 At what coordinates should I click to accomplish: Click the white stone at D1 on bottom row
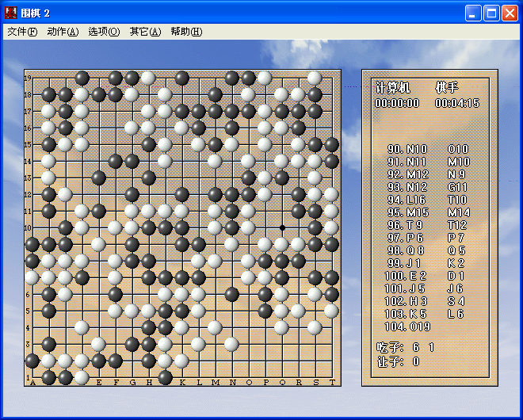click(82, 377)
